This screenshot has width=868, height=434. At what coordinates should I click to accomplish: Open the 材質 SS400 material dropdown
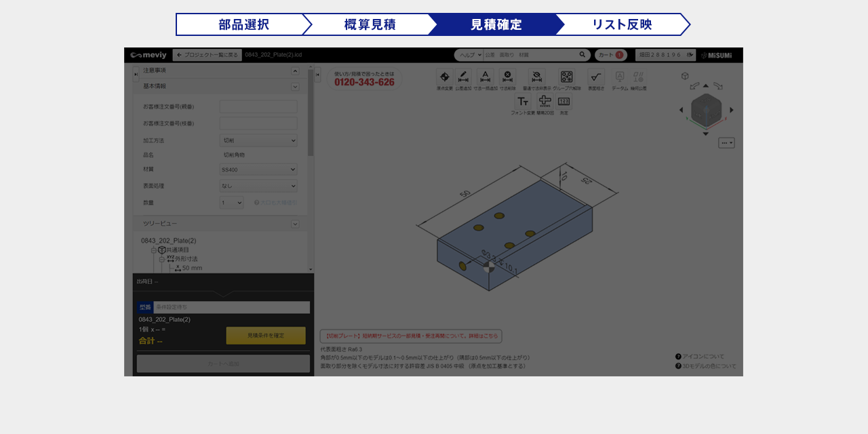click(258, 170)
